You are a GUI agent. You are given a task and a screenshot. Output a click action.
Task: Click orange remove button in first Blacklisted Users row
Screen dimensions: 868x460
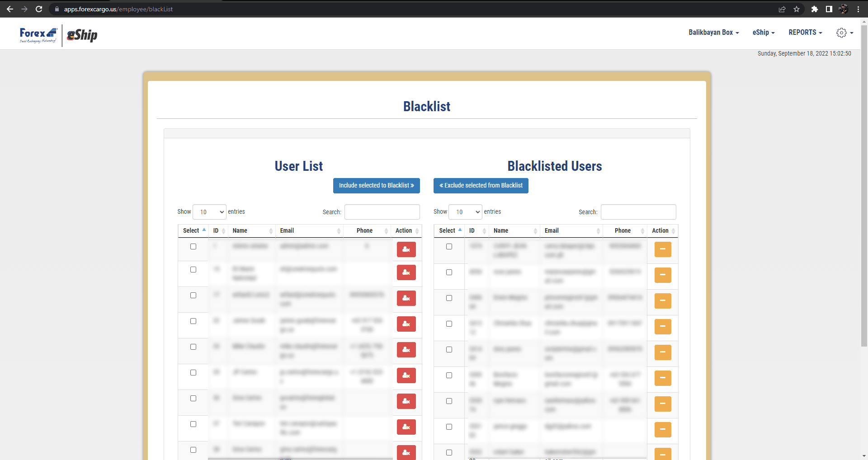[x=663, y=249]
